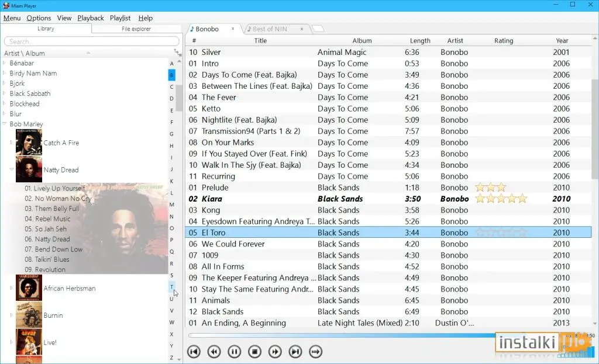Open the Playback menu

coord(91,18)
